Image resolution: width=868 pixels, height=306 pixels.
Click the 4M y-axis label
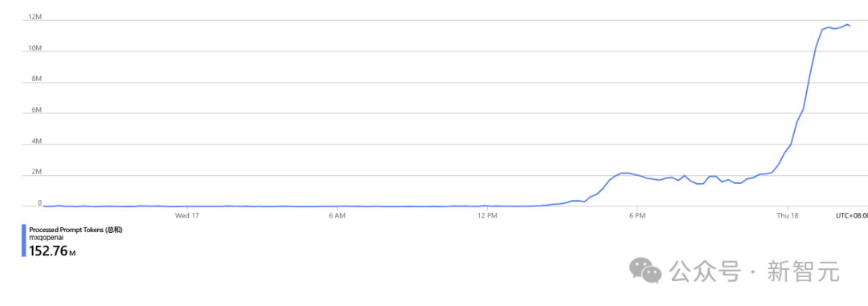(36, 141)
